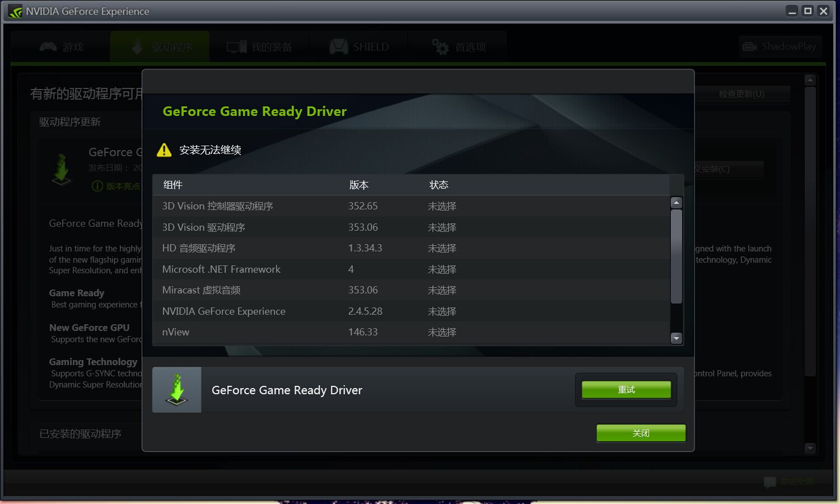Click the 关闭 close dialog button
840x504 pixels.
click(x=641, y=433)
